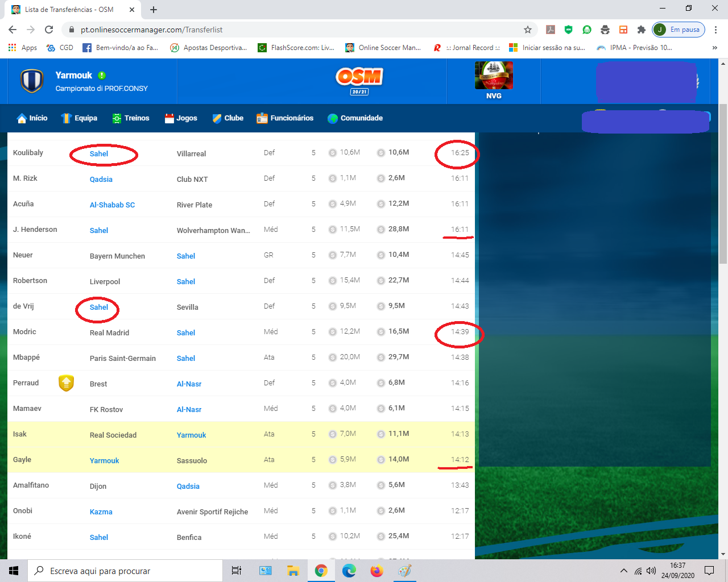Open the Comunidade menu
This screenshot has width=728, height=582.
tap(355, 118)
